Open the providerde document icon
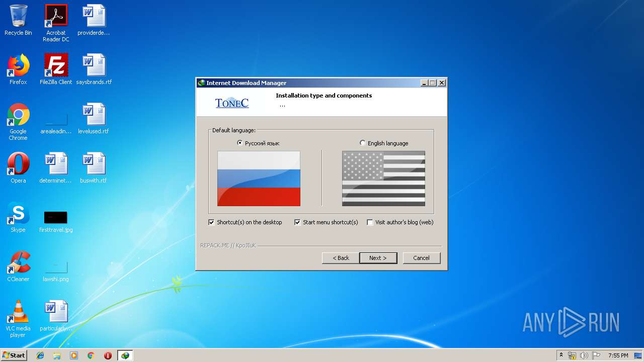This screenshot has width=644, height=362. (x=94, y=20)
